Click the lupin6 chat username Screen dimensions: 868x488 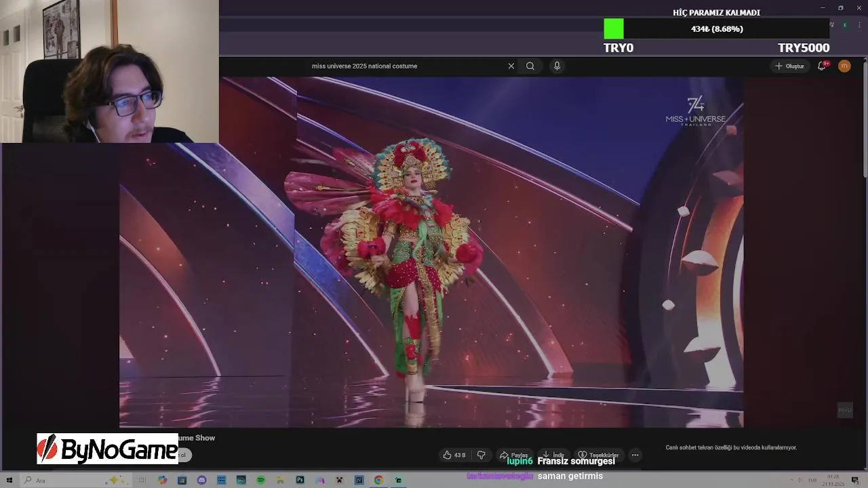[x=519, y=461]
